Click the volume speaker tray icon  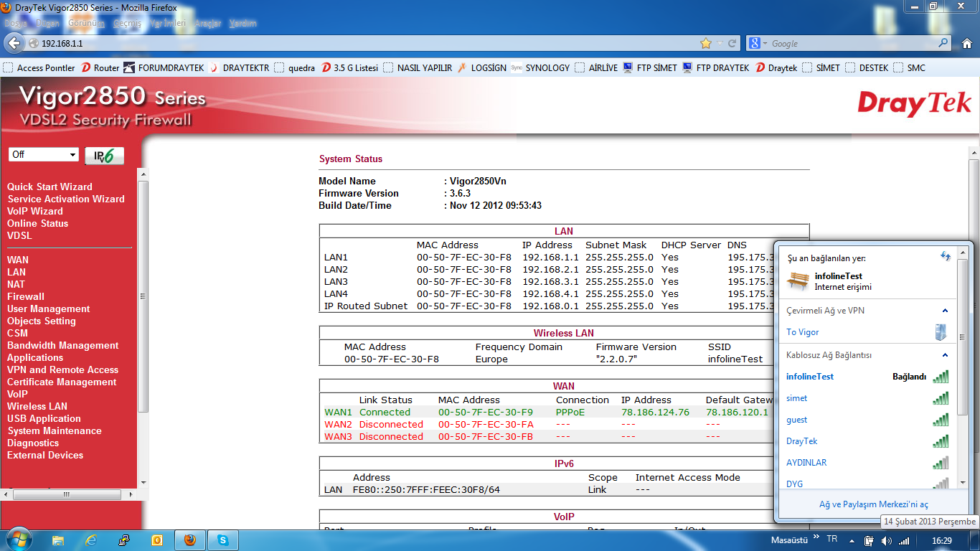(887, 540)
